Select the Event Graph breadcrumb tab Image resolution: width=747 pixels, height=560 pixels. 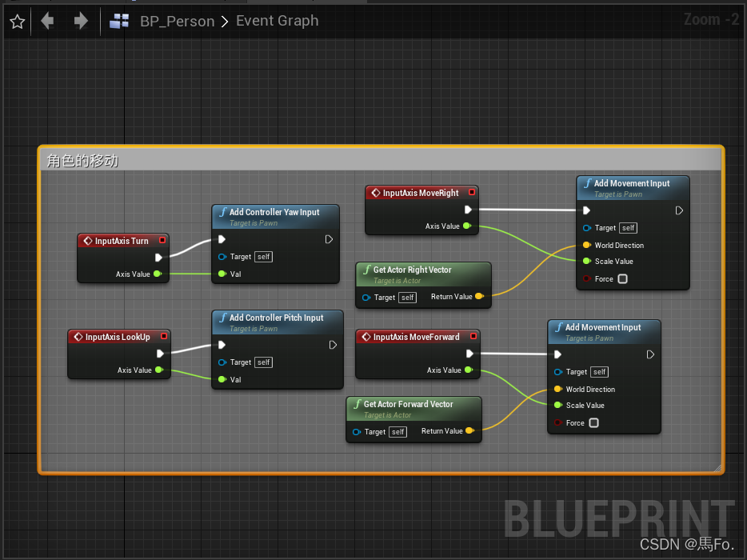click(277, 21)
